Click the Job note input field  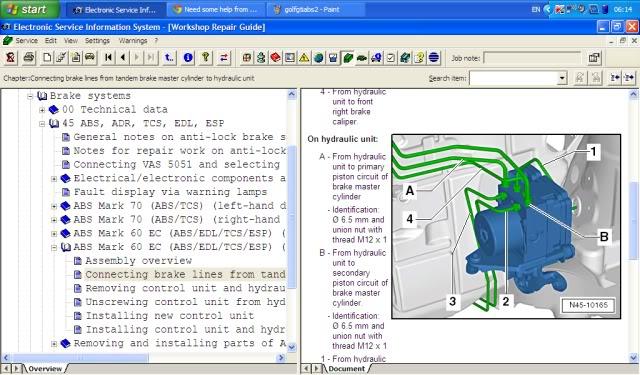pos(532,58)
